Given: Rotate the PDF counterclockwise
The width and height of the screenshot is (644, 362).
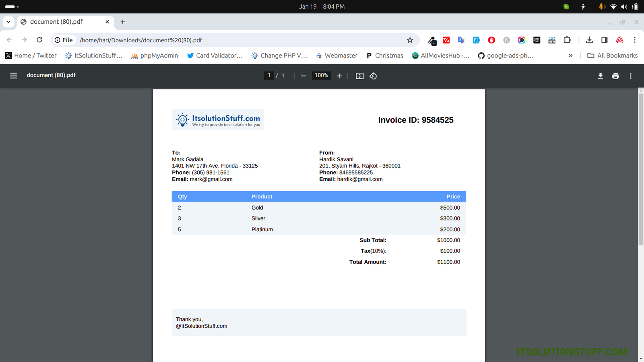Looking at the screenshot, I should click(373, 76).
